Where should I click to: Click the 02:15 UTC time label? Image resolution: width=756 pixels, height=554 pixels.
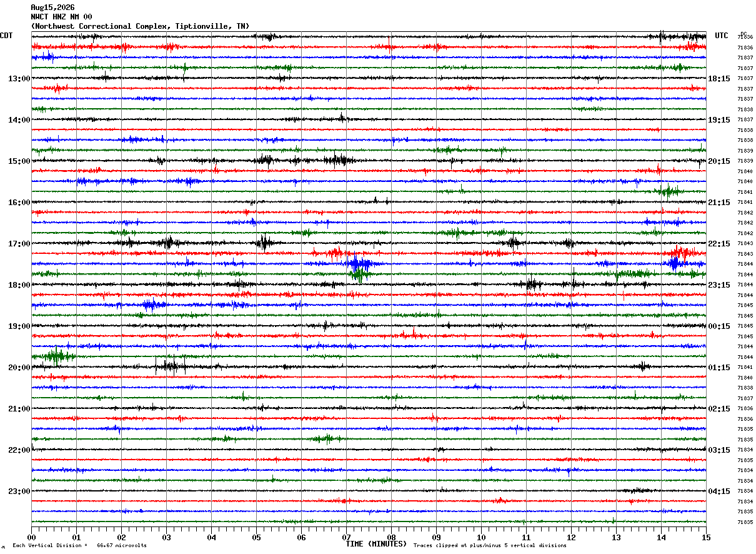point(719,409)
